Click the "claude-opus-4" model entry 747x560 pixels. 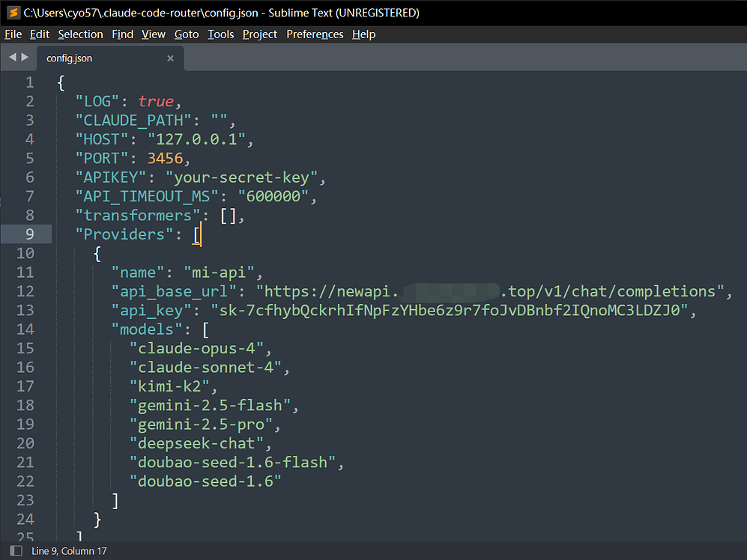(197, 349)
